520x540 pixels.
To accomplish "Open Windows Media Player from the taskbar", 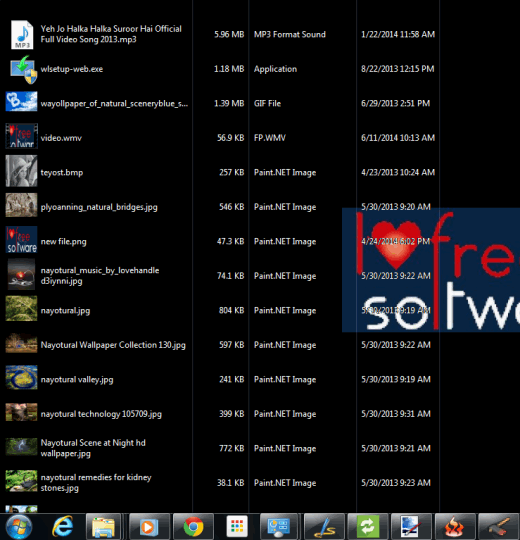I will pos(149,527).
